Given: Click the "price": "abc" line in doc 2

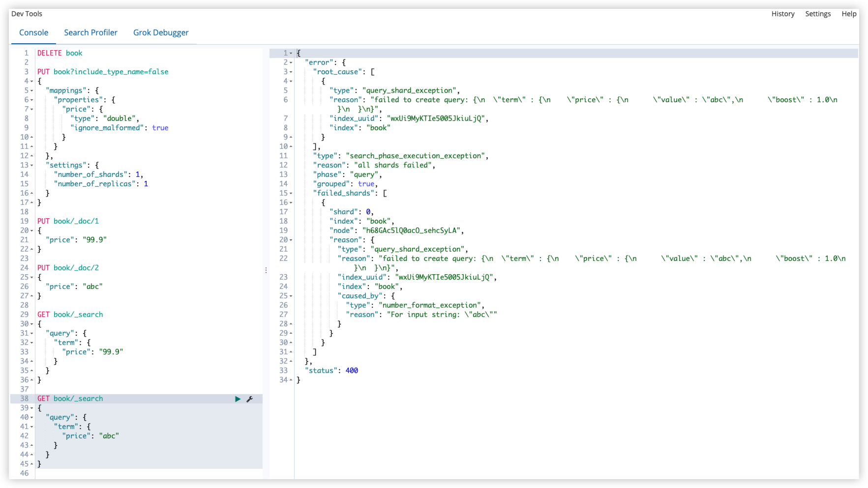Looking at the screenshot, I should pyautogui.click(x=74, y=287).
